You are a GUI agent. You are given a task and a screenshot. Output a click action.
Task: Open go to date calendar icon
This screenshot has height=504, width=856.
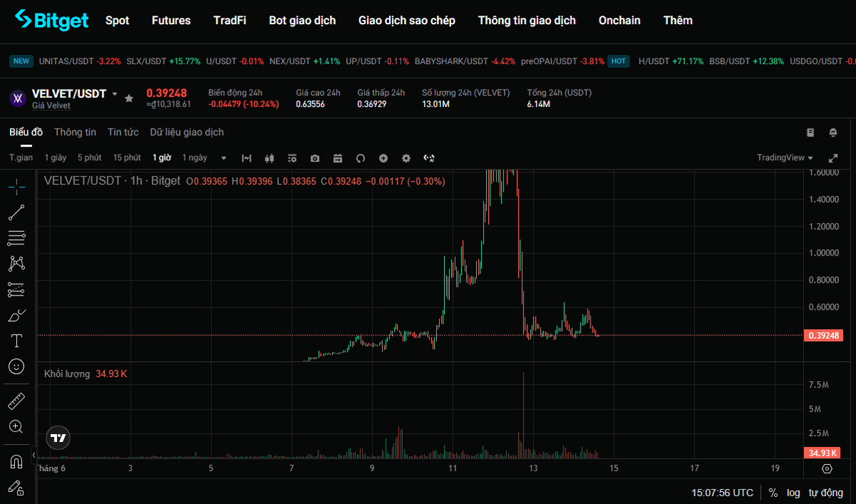[338, 158]
